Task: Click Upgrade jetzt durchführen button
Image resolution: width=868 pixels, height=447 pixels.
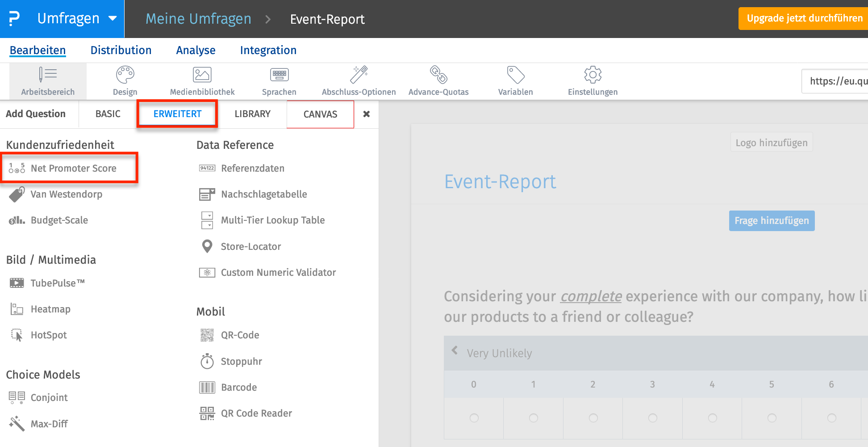Action: tap(804, 18)
